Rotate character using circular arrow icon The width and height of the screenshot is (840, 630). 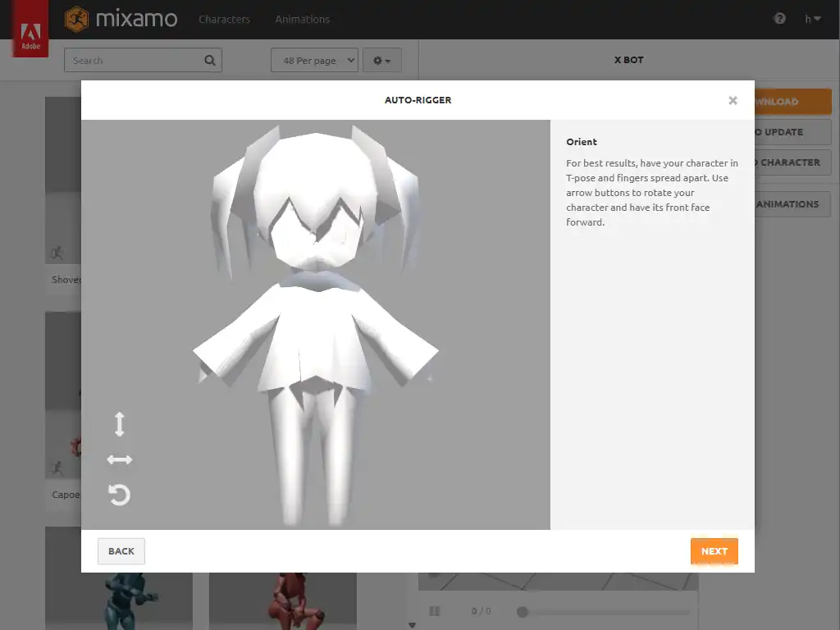point(120,495)
